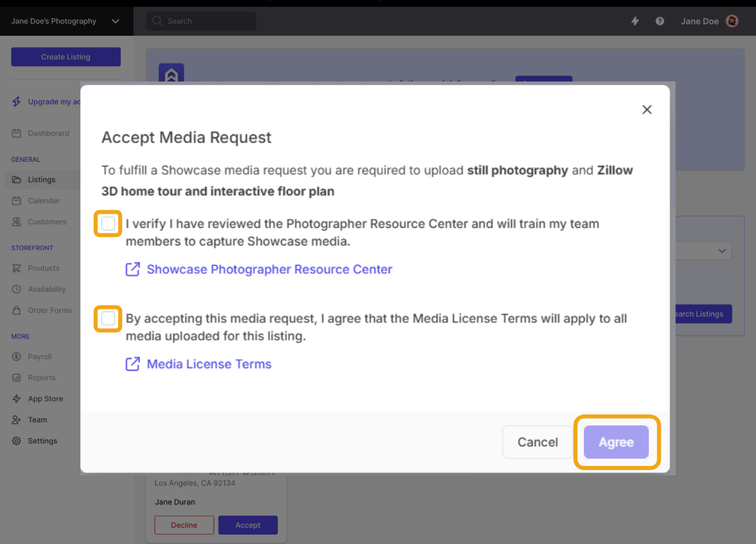Click the Create Listing button
Image resolution: width=756 pixels, height=544 pixels.
tap(66, 57)
